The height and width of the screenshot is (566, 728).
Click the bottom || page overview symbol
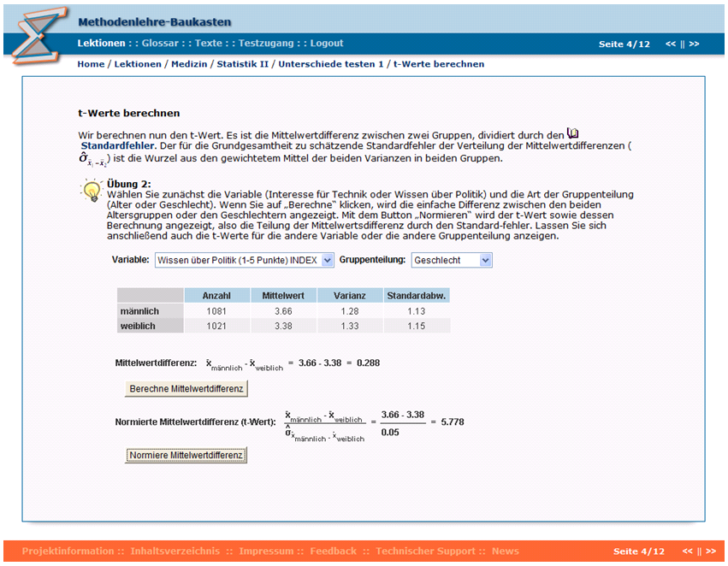click(x=699, y=551)
